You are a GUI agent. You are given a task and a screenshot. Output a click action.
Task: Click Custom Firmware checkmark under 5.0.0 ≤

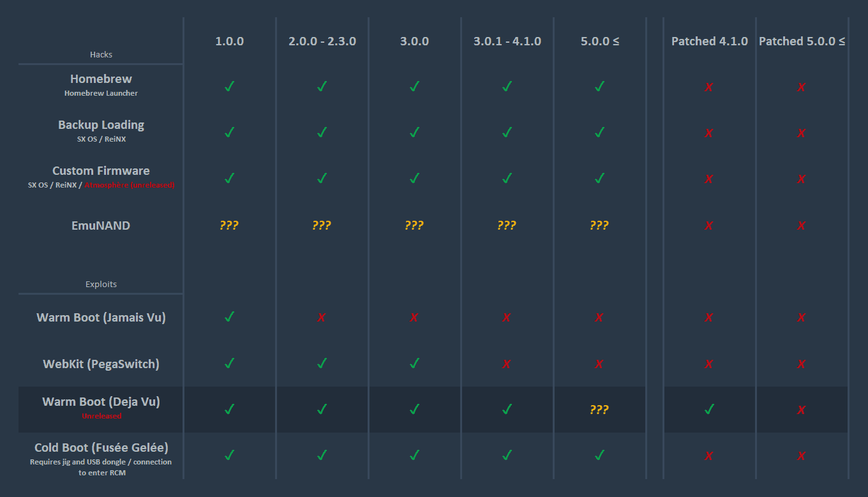click(600, 178)
